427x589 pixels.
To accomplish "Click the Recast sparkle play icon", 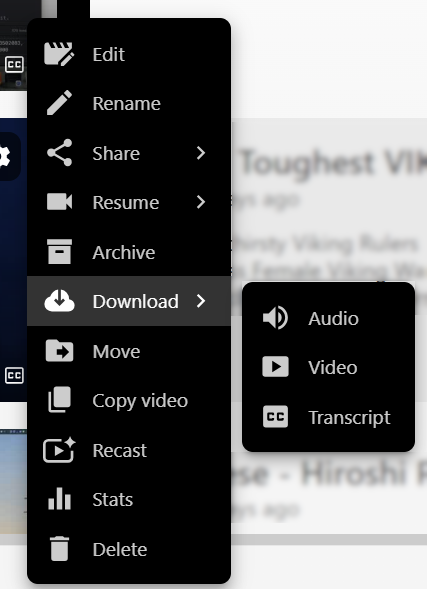I will [59, 450].
